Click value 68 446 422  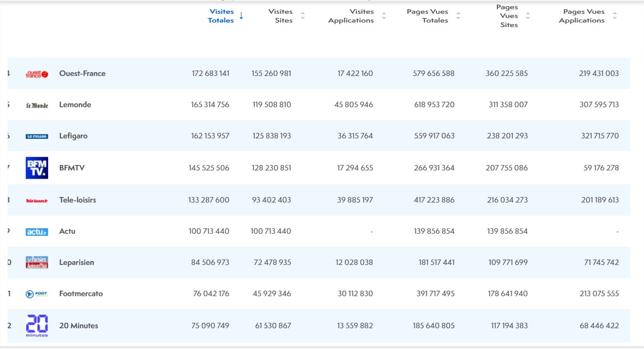[x=599, y=326]
